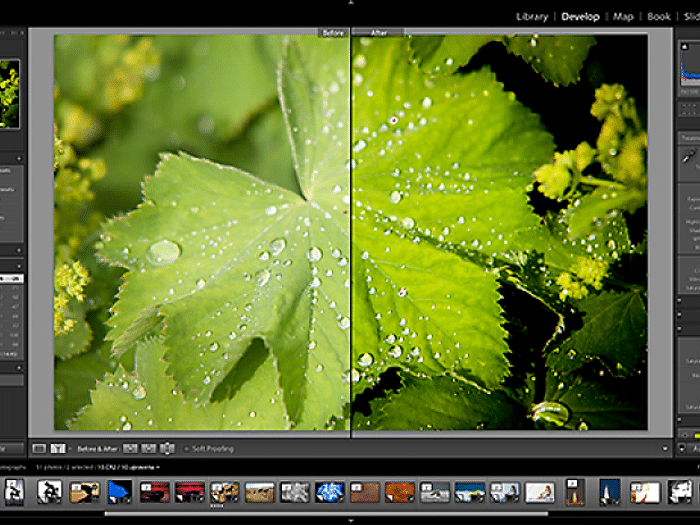Select the adjustment brush tool icon
Viewport: 700px width, 525px height.
coord(688,156)
